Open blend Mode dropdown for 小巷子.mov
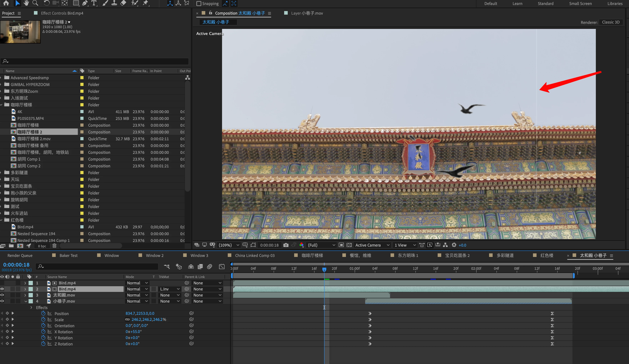Screen dimensions: 629x364 tap(137, 301)
